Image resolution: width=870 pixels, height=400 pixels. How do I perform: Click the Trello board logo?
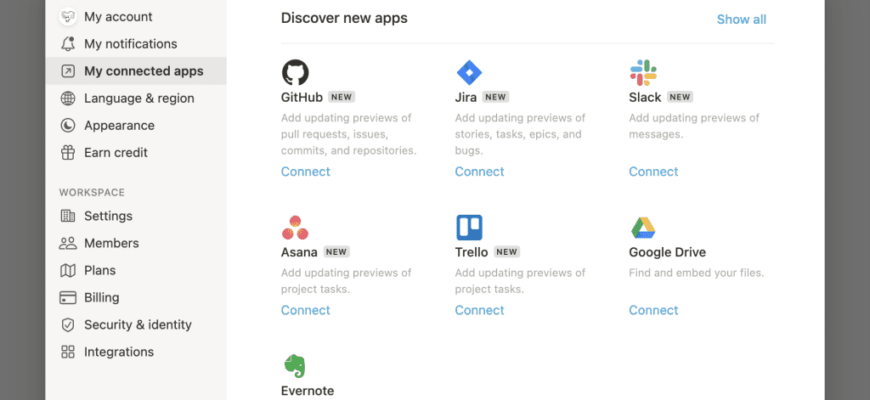pyautogui.click(x=469, y=227)
